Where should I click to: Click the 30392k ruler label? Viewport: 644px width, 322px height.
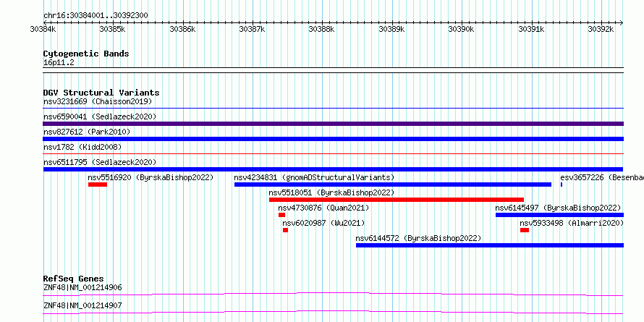pos(601,29)
